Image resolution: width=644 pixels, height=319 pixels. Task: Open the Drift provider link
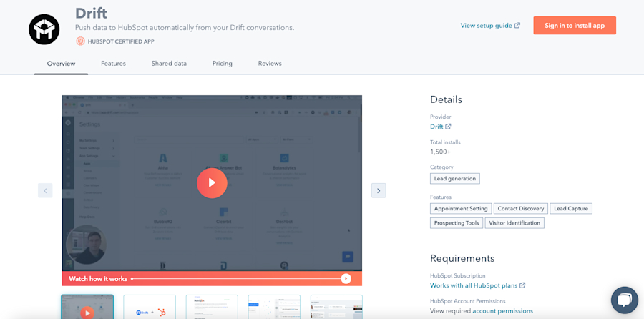[436, 127]
